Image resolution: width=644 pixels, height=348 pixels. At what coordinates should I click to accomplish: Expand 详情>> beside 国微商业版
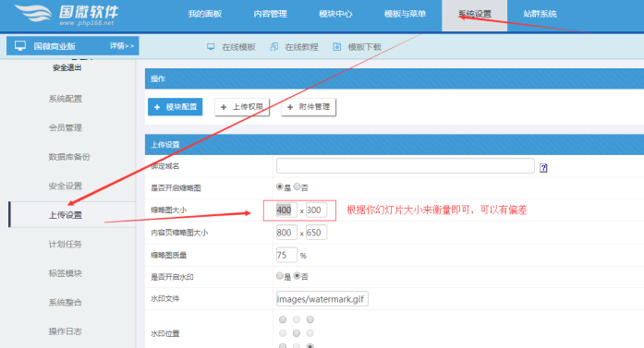(122, 46)
